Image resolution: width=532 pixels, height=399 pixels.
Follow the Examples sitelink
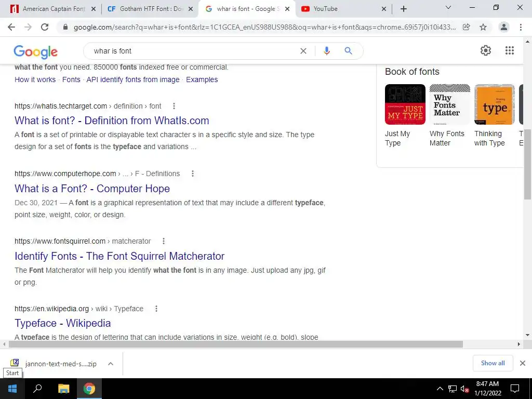pyautogui.click(x=202, y=79)
